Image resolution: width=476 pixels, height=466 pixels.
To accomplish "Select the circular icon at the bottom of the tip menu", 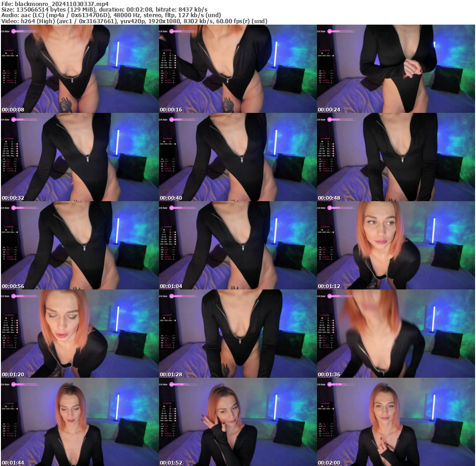I will click(16, 82).
